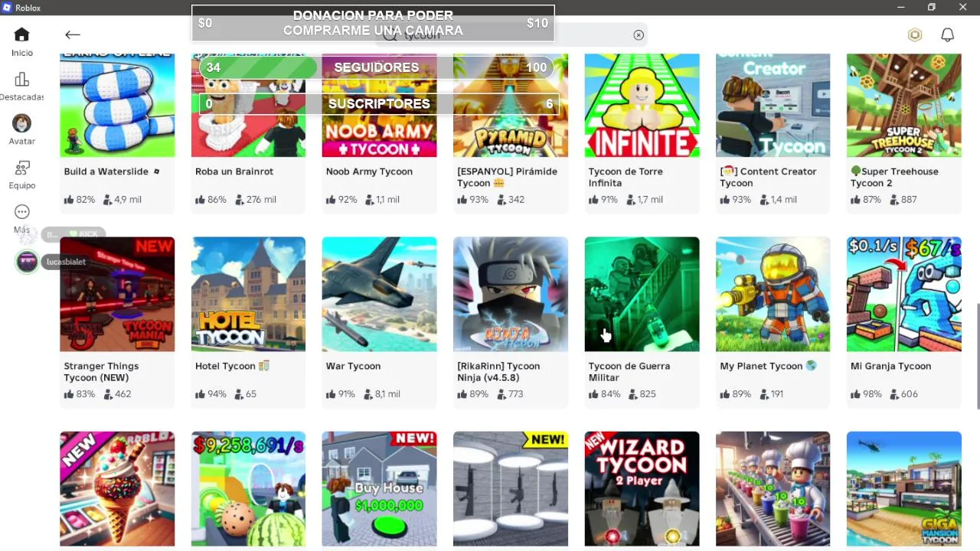Click the Super Treehouse Tycoon 2 title

click(894, 177)
